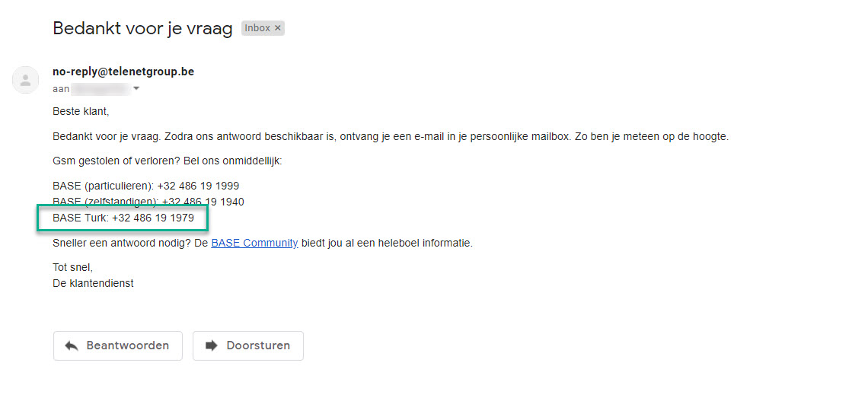Click the Inbox label tag
The width and height of the screenshot is (868, 398).
tap(257, 28)
